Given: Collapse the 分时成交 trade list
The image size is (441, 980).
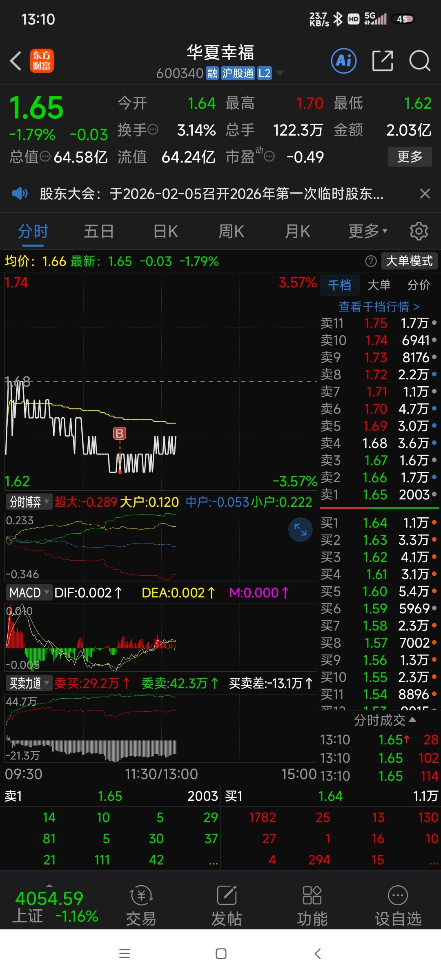Looking at the screenshot, I should 385,720.
